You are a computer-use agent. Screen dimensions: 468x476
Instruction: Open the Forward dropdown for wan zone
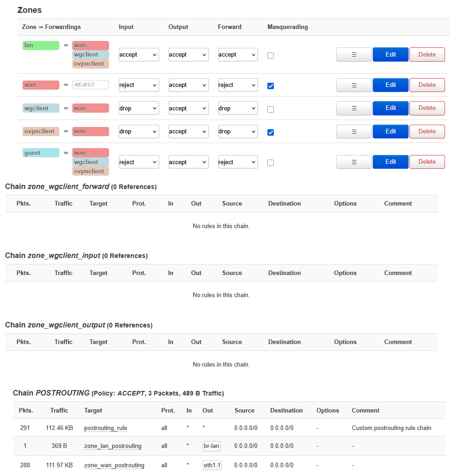click(x=237, y=85)
